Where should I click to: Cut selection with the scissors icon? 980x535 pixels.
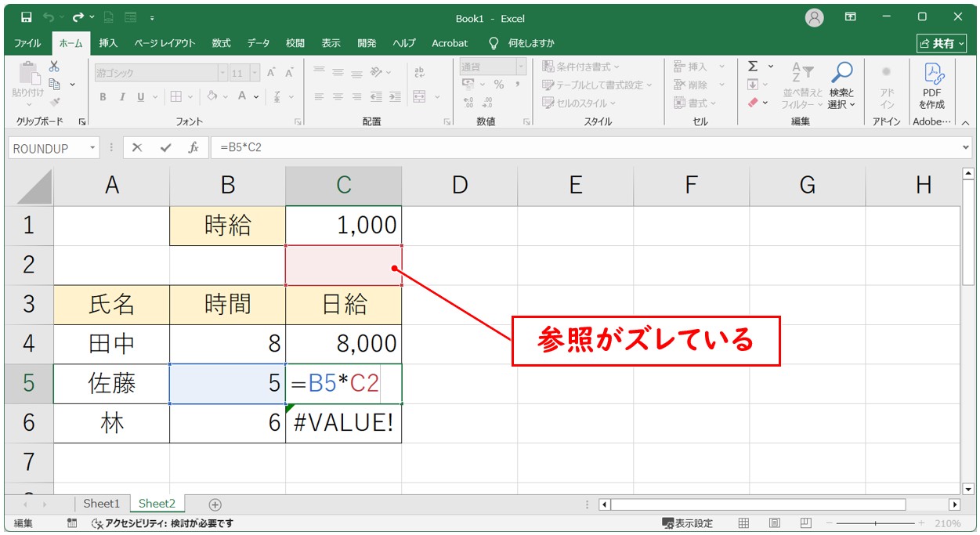tap(55, 67)
